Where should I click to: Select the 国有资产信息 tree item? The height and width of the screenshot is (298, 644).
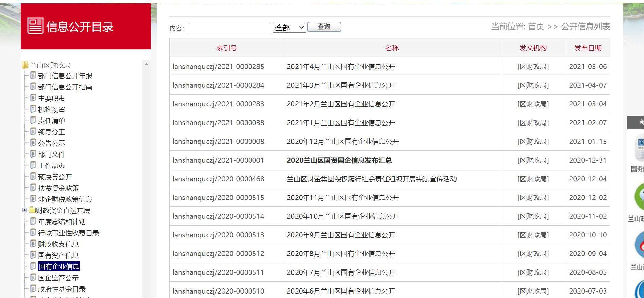click(58, 255)
